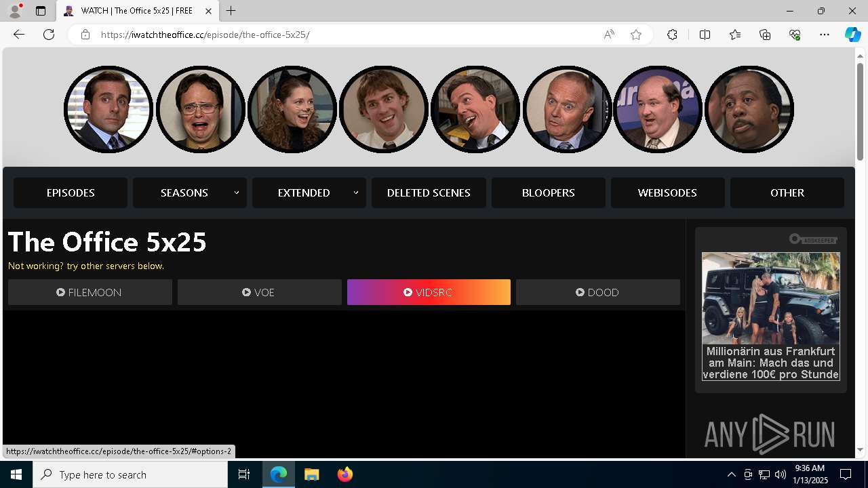Switch to FILEMOON server

[x=90, y=292]
